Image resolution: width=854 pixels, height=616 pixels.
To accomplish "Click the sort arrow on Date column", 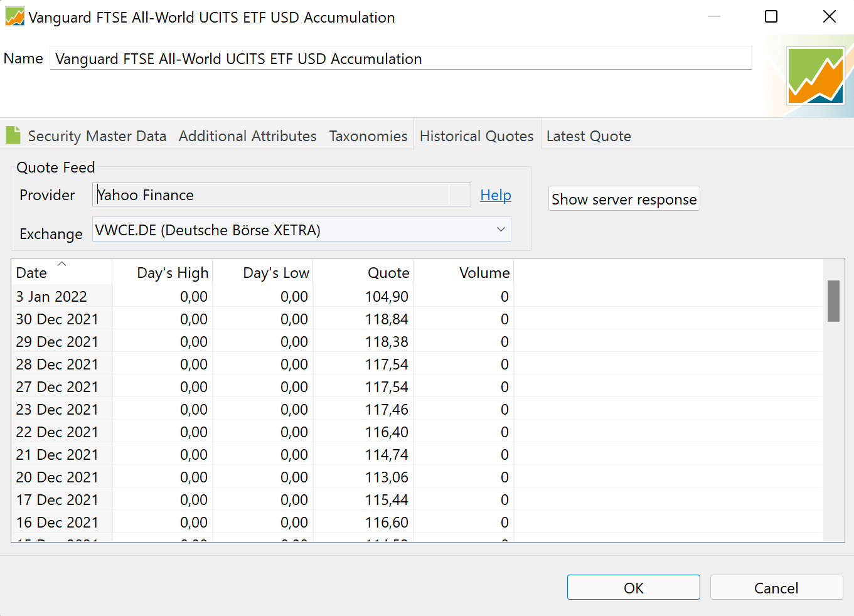I will [x=61, y=264].
